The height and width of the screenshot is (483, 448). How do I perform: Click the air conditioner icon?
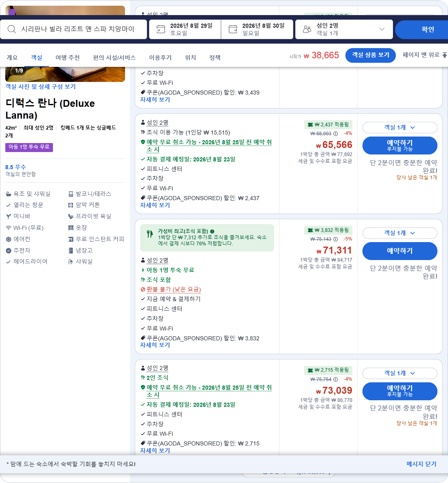[x=8, y=239]
